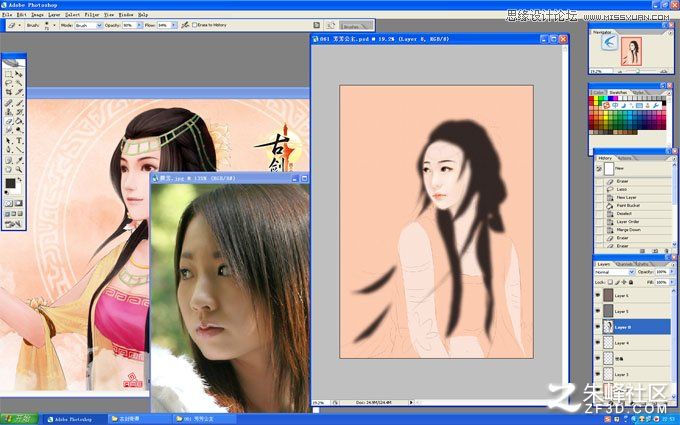Select the Path Selection tool
The image size is (680, 425).
[9, 141]
